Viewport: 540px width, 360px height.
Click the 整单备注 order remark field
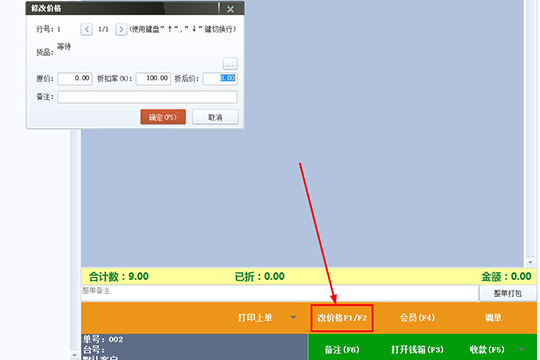pos(280,293)
